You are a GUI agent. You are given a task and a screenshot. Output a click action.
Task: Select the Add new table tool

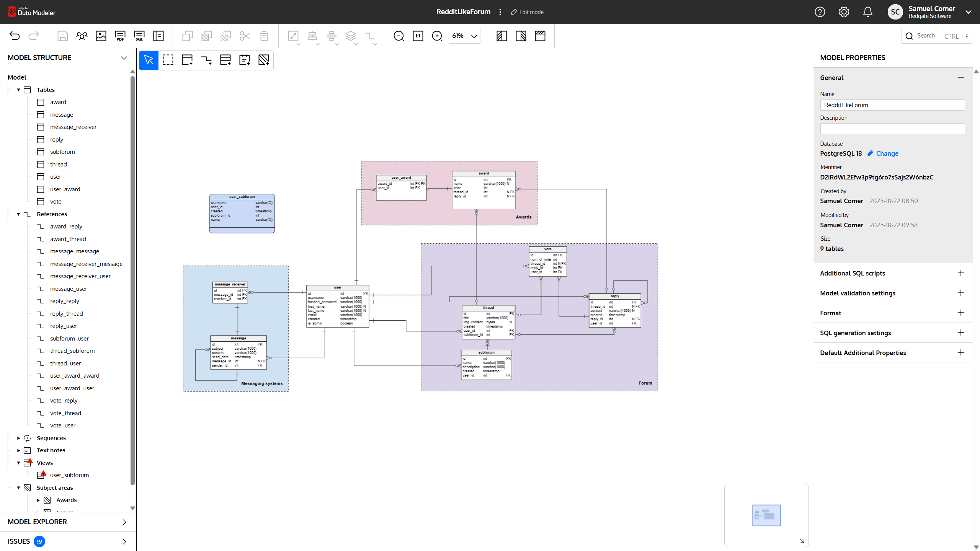coord(187,60)
